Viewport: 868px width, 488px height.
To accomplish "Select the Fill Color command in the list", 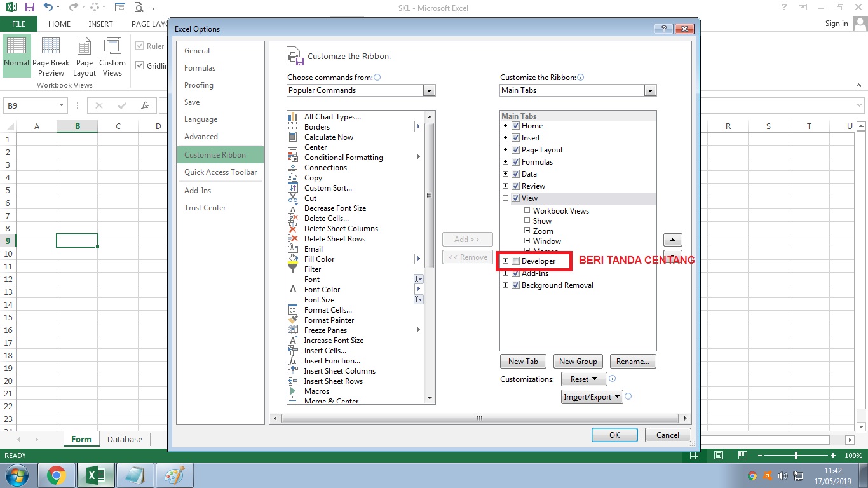I will click(x=320, y=259).
